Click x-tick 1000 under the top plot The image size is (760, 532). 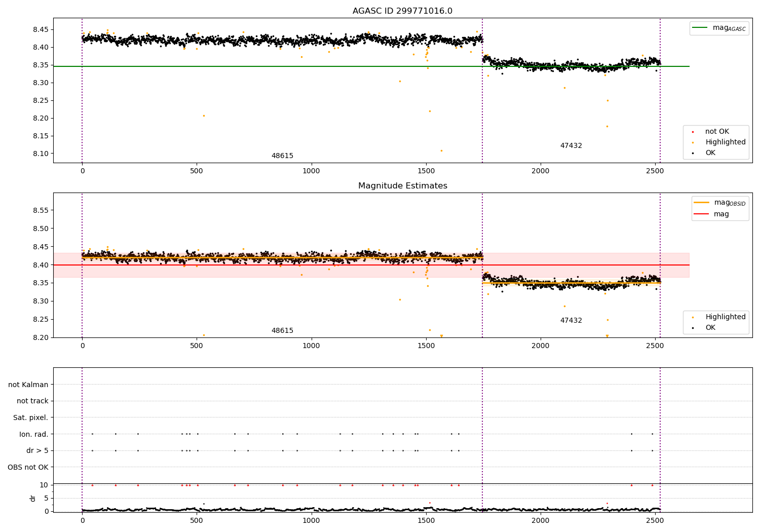(311, 171)
